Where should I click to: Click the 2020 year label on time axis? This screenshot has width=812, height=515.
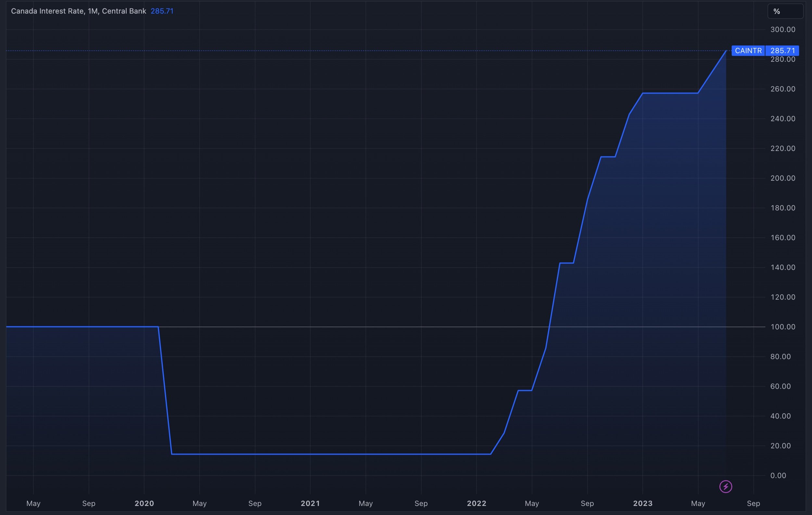pyautogui.click(x=144, y=503)
